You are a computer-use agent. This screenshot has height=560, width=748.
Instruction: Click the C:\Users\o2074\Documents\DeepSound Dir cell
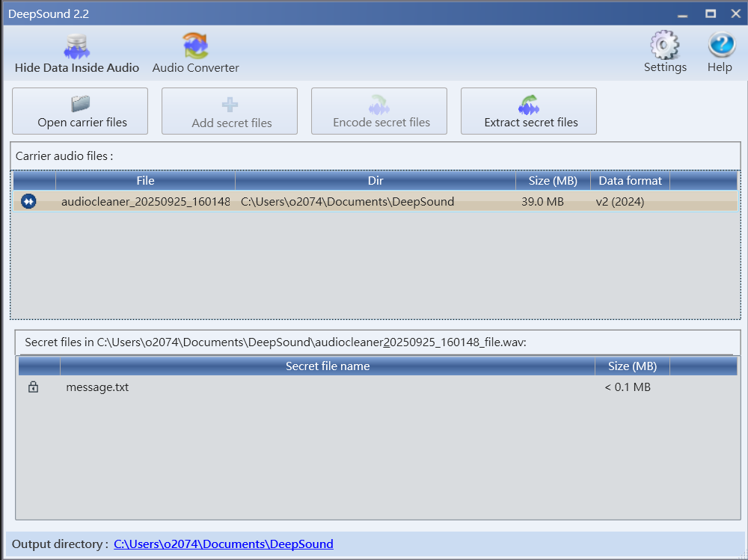347,202
